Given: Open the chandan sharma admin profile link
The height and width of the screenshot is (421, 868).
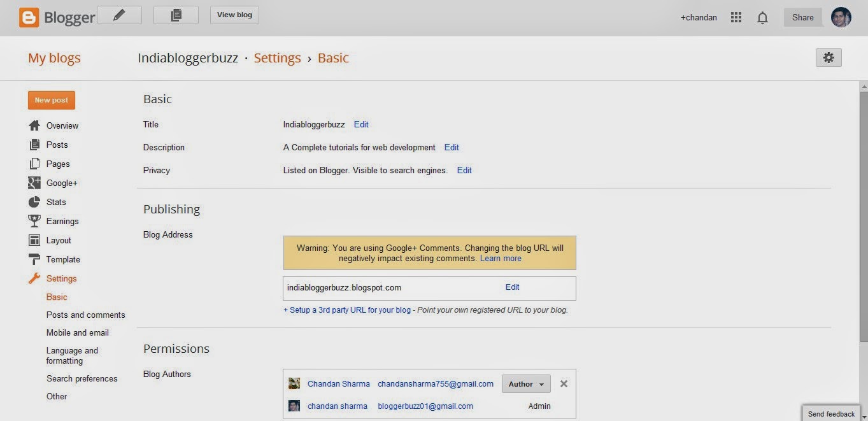Looking at the screenshot, I should click(x=338, y=406).
